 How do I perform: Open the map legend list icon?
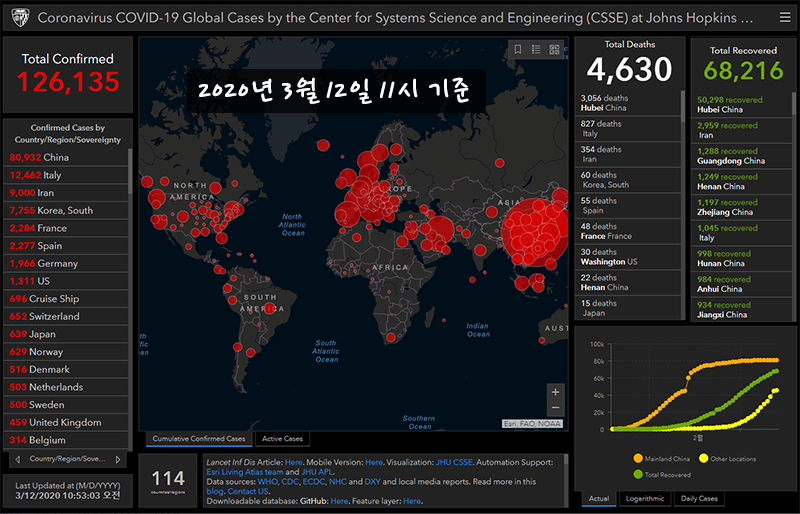point(536,49)
